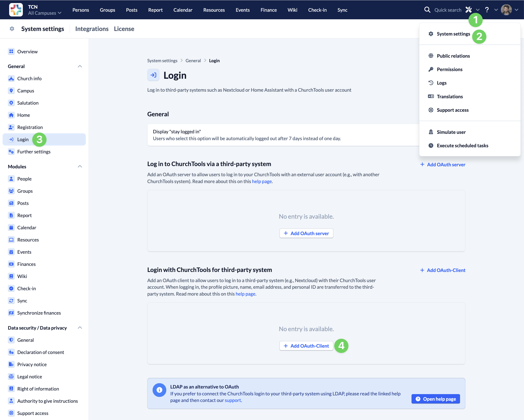Collapse the Modules sidebar section

[80, 167]
